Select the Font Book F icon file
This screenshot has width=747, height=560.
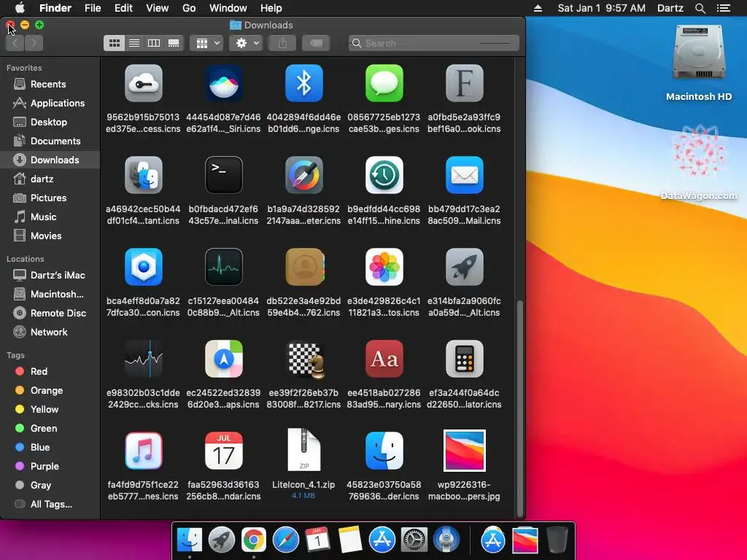465,83
